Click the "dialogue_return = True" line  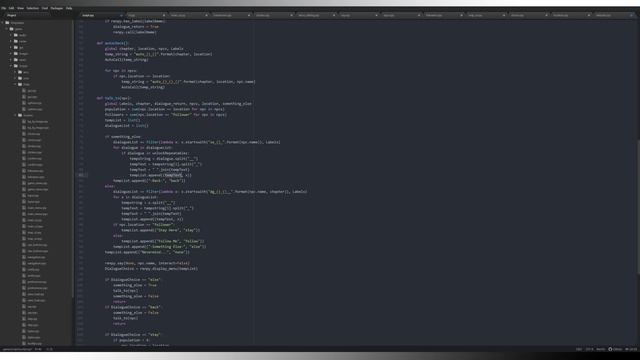[136, 27]
